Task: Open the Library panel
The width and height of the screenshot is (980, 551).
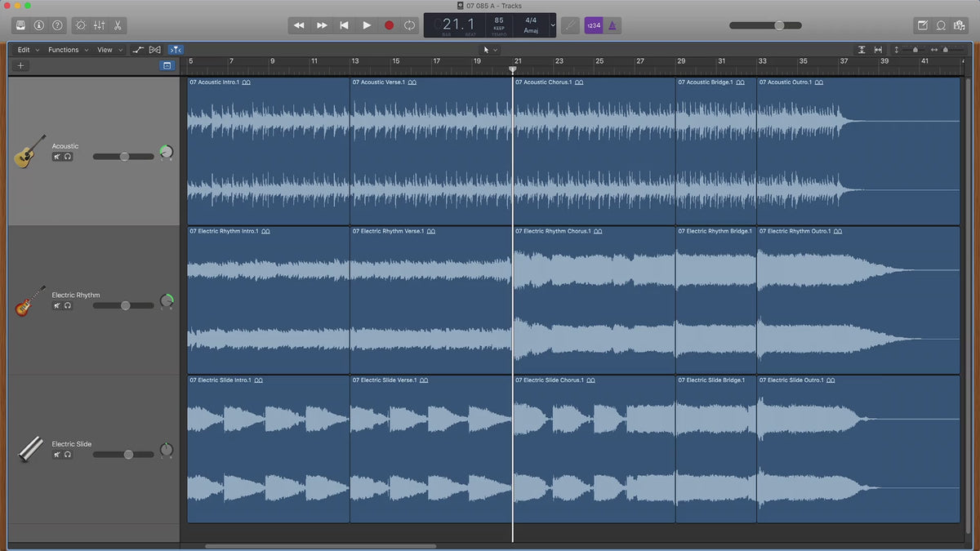Action: pos(20,25)
